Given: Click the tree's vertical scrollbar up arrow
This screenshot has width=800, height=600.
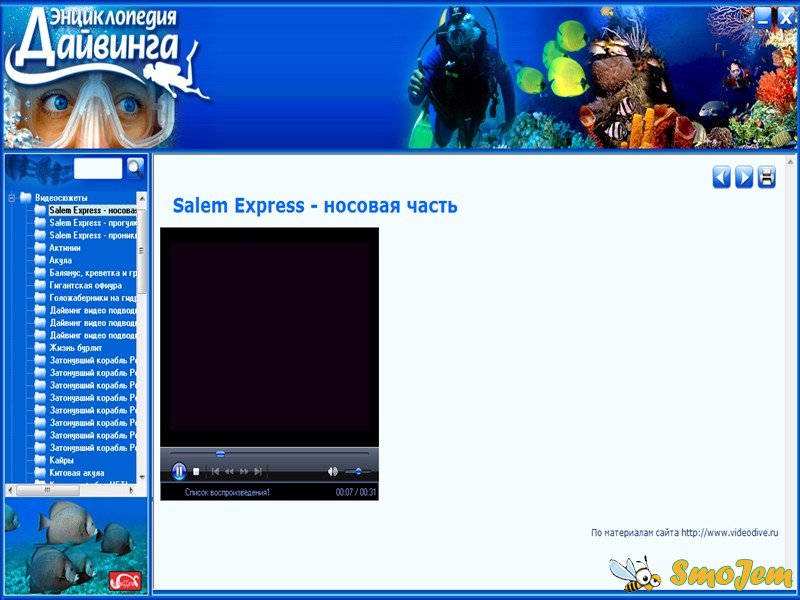Looking at the screenshot, I should (x=142, y=198).
